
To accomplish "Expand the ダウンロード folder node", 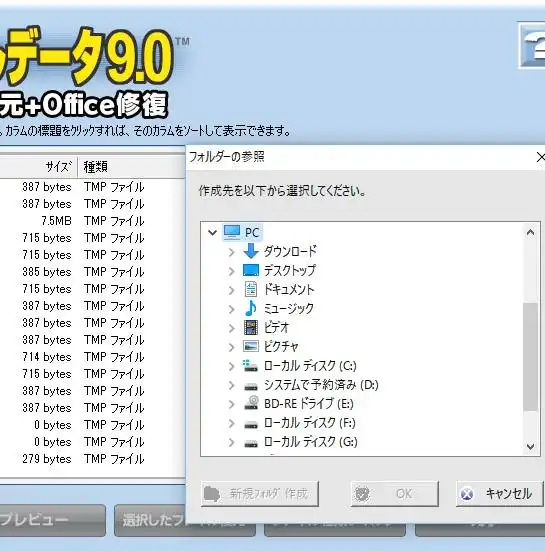I will coord(231,252).
